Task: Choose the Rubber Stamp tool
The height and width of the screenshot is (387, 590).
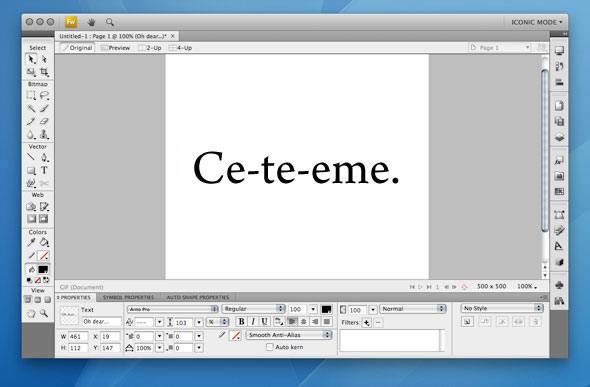Action: pyautogui.click(x=44, y=134)
